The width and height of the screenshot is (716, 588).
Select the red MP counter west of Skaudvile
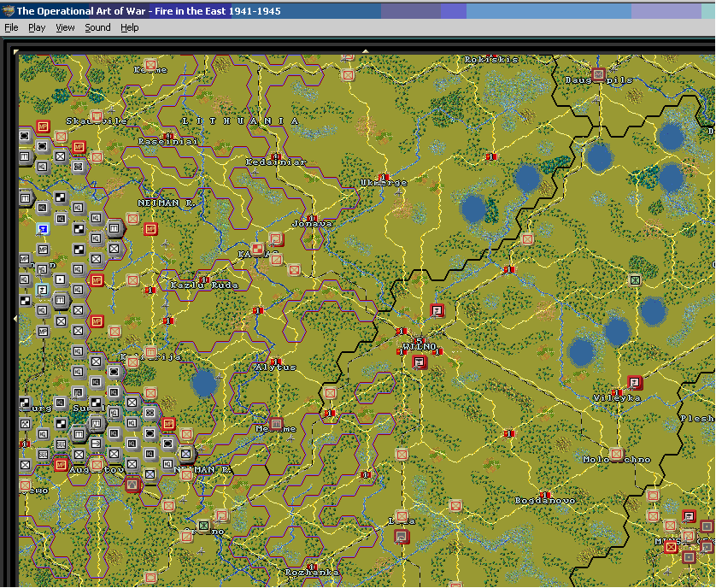43,126
